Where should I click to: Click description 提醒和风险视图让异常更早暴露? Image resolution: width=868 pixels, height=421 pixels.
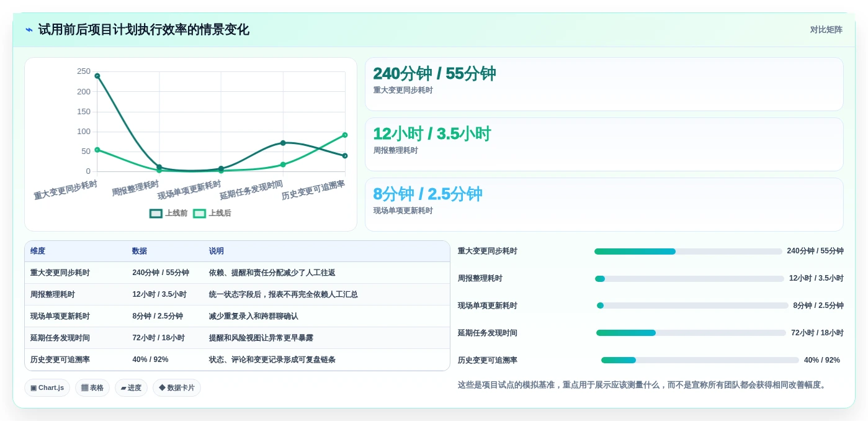click(261, 338)
